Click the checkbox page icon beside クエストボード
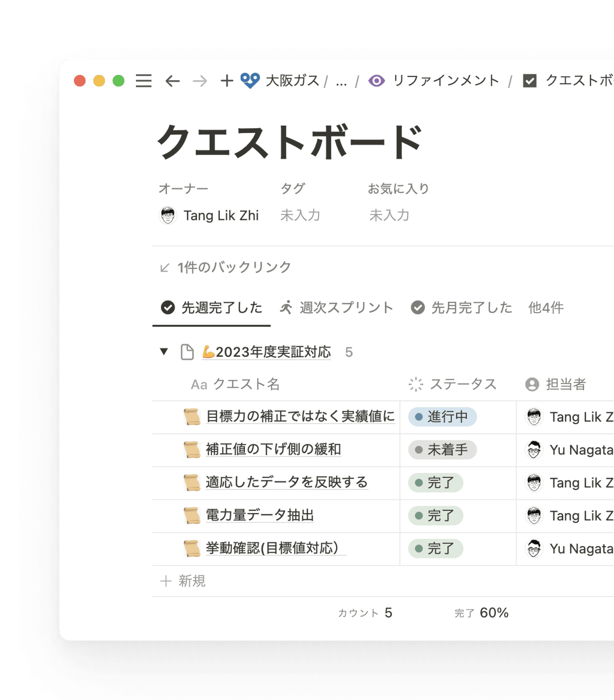The height and width of the screenshot is (700, 614). point(529,81)
